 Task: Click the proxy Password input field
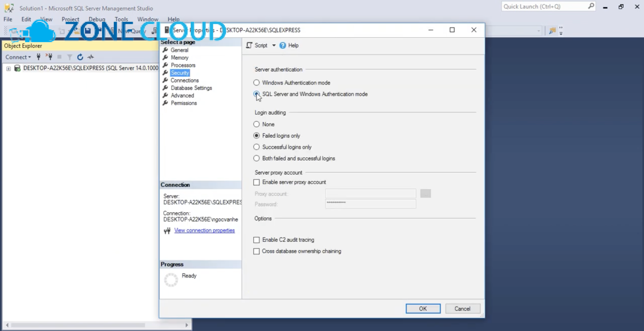pos(370,204)
